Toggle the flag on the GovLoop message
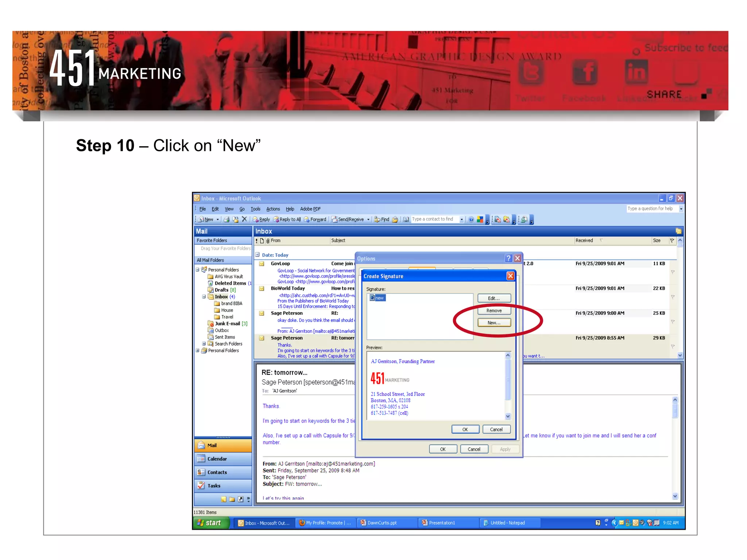Viewport: 747px width, 560px height. click(x=673, y=272)
